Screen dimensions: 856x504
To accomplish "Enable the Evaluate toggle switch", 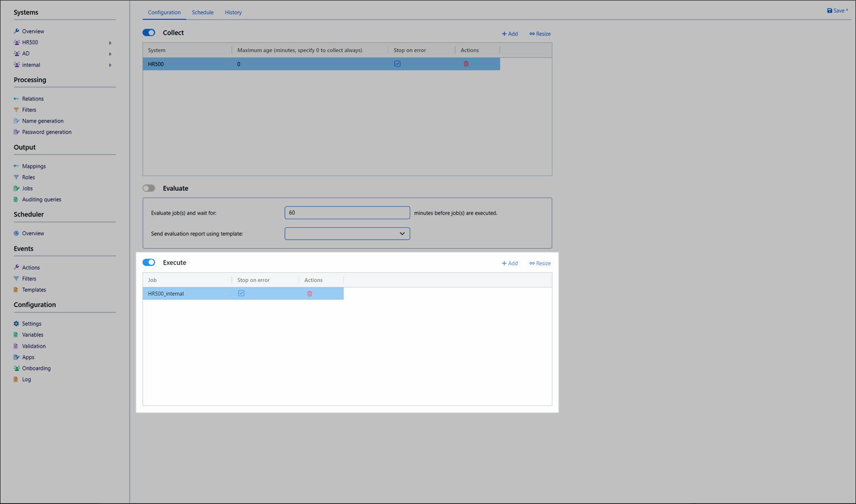I will 149,188.
